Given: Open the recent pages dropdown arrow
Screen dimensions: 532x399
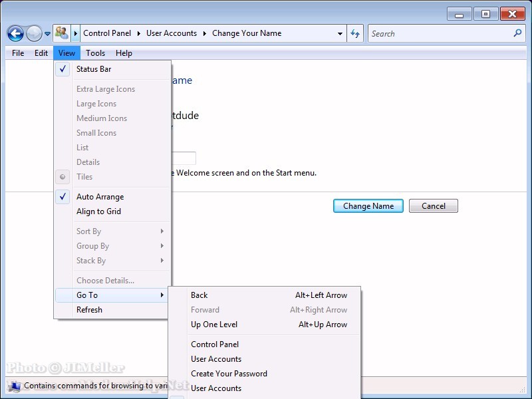Looking at the screenshot, I should coord(47,34).
